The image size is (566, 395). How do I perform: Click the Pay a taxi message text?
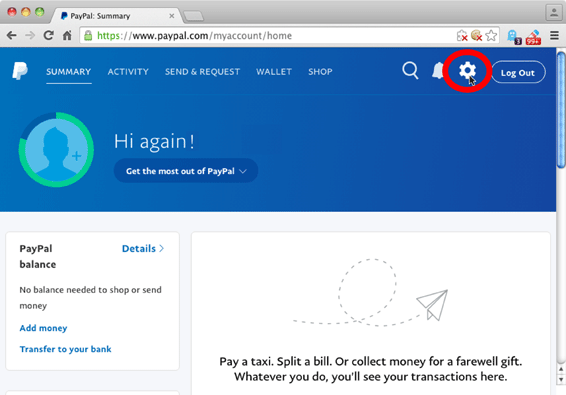[371, 369]
